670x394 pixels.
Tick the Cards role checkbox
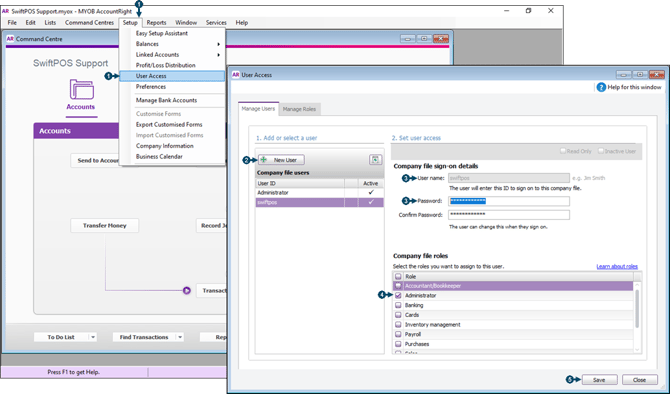coord(398,315)
